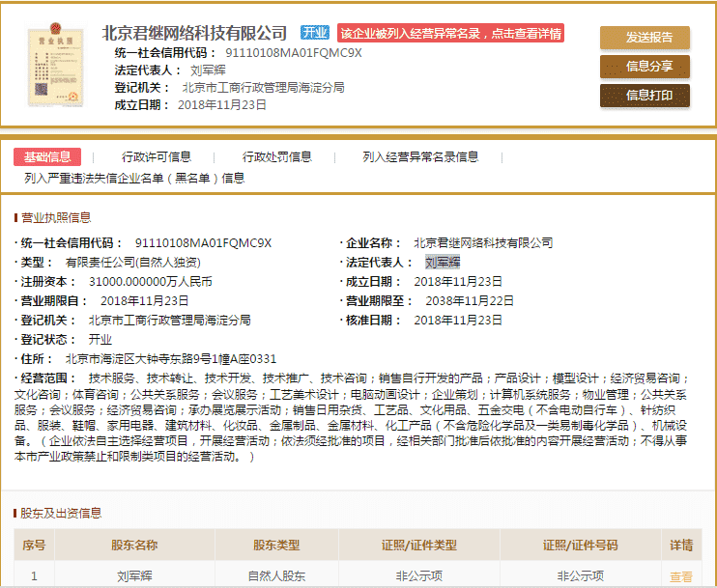Click the 股东名称 column header
The width and height of the screenshot is (717, 588).
tap(134, 546)
